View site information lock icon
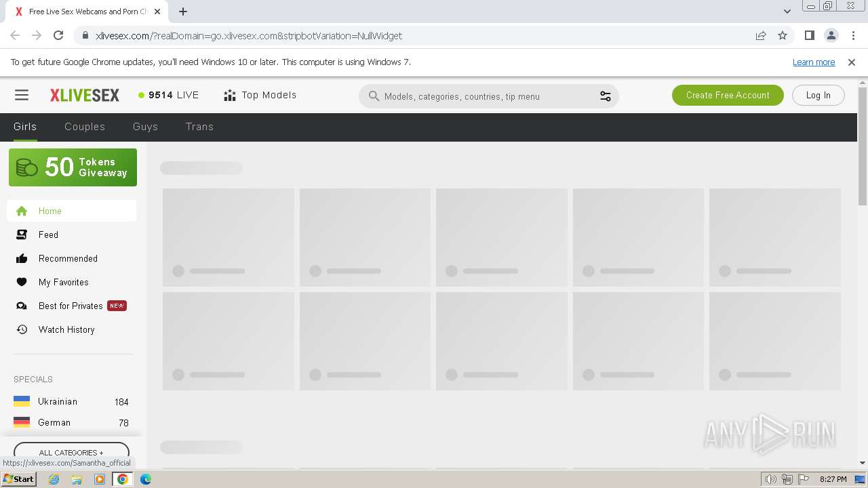Image resolution: width=868 pixels, height=488 pixels. point(85,35)
